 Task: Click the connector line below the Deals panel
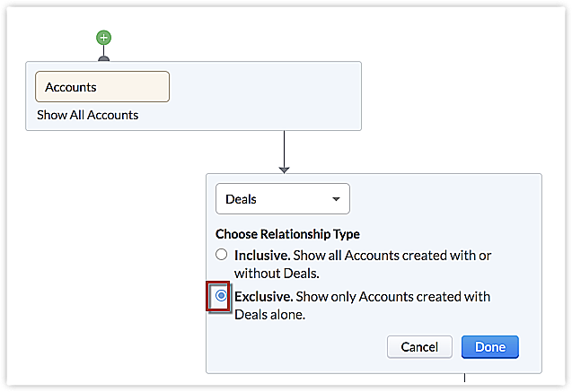[463, 380]
